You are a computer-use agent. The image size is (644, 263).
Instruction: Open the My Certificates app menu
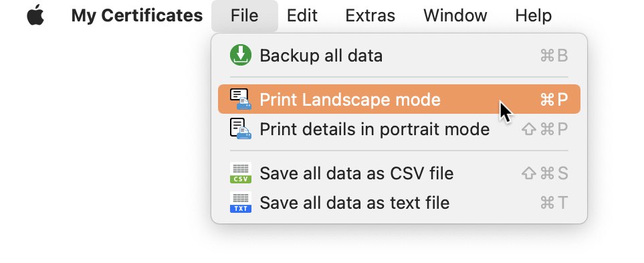(x=137, y=15)
